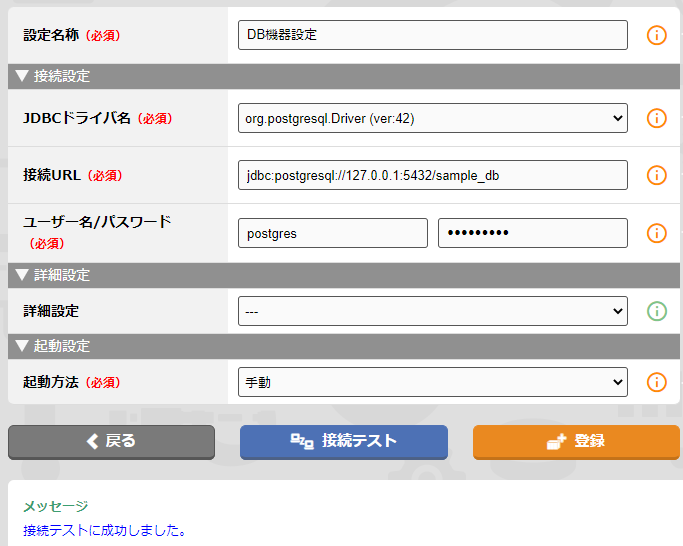Click info icon beside JDBCドライバ名 dropdown
Screen dimensions: 683x546
656,118
